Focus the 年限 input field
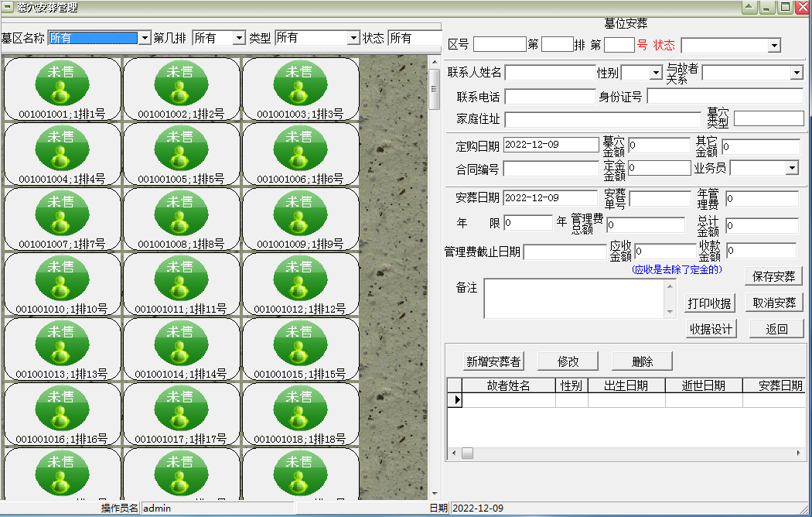 [528, 223]
